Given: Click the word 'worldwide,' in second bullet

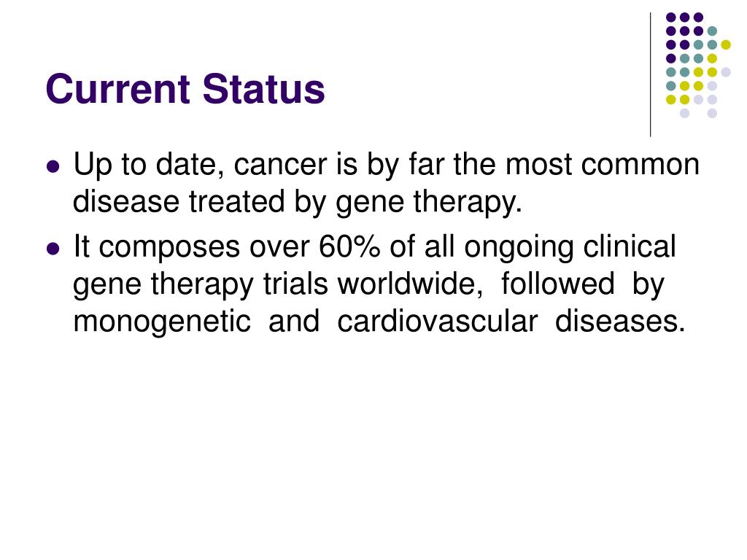Looking at the screenshot, I should [x=410, y=284].
